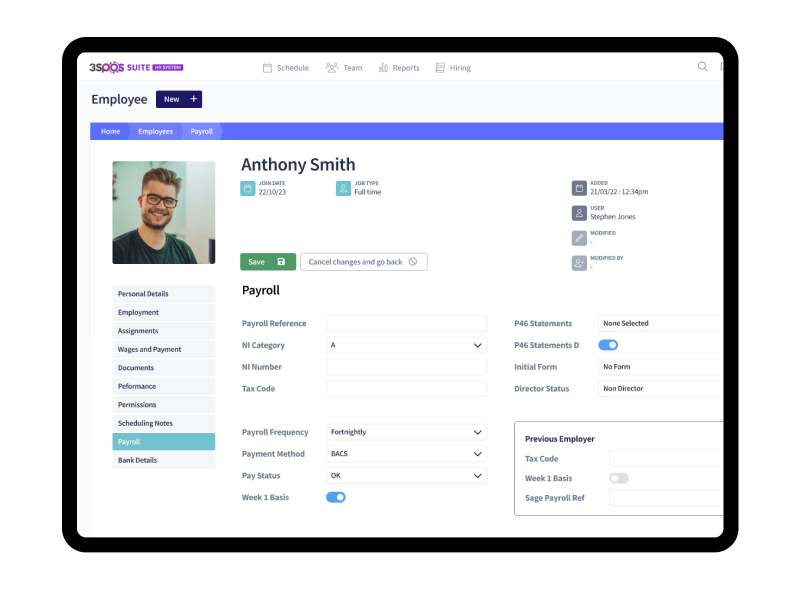Enable Previous Employer Week 1 Basis switch
The height and width of the screenshot is (590, 800).
[x=619, y=478]
